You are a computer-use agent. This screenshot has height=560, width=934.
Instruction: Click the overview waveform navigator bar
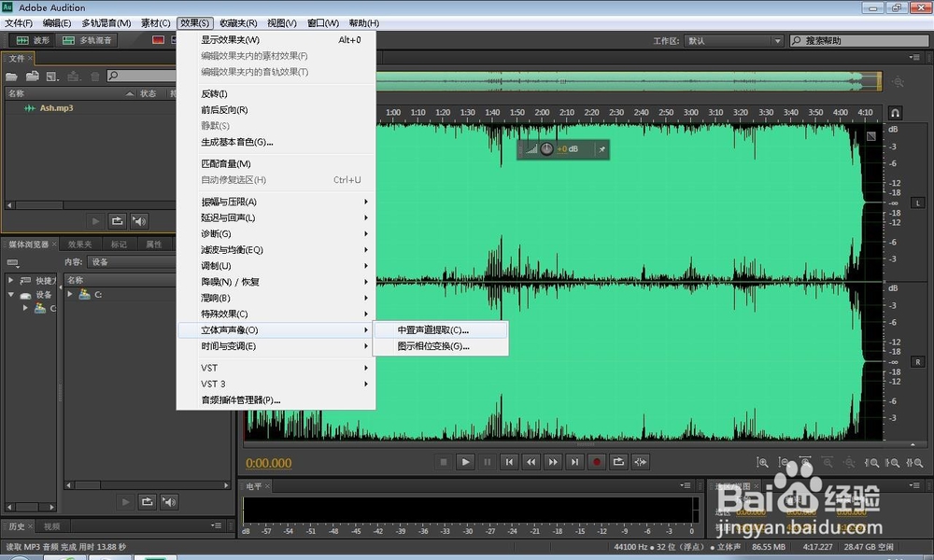(628, 81)
